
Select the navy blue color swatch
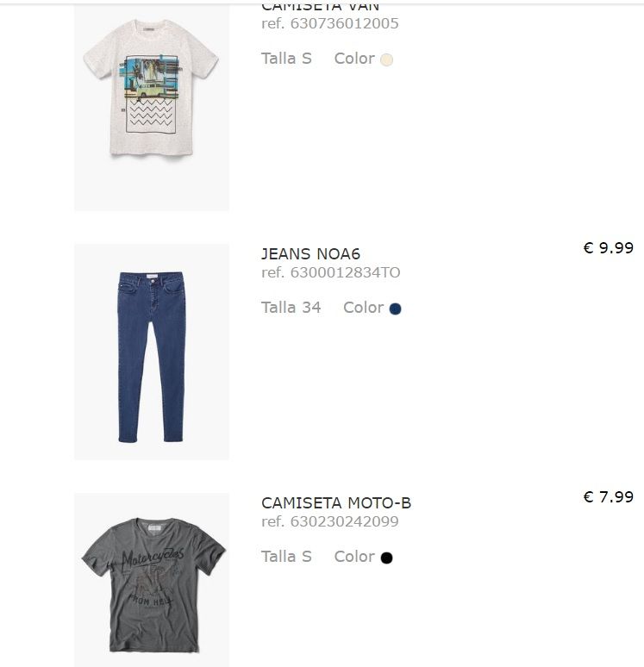pyautogui.click(x=396, y=309)
